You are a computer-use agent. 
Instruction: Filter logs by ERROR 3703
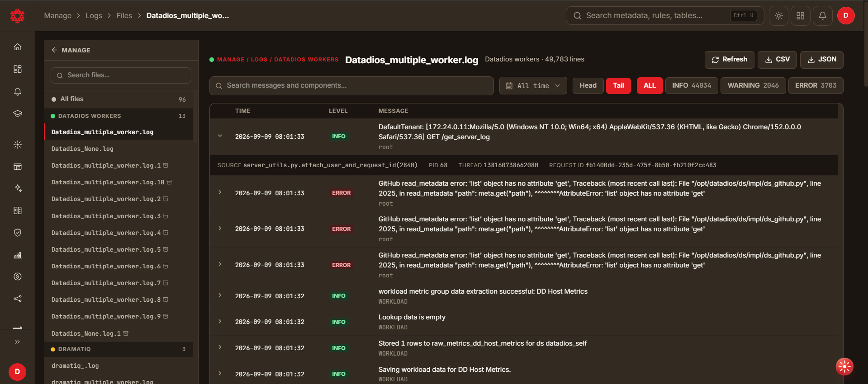coord(816,85)
